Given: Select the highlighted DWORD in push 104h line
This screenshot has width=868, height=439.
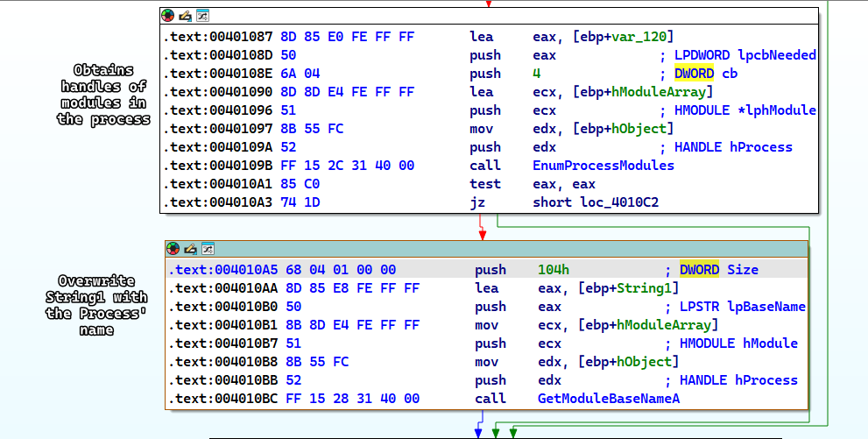Looking at the screenshot, I should pyautogui.click(x=698, y=270).
